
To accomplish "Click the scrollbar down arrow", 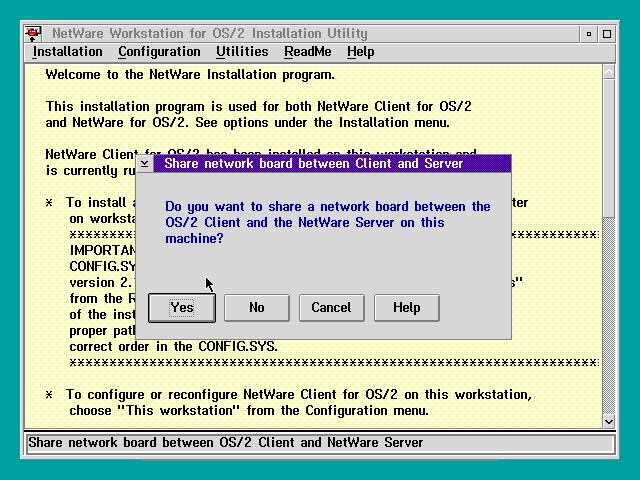I will [609, 421].
